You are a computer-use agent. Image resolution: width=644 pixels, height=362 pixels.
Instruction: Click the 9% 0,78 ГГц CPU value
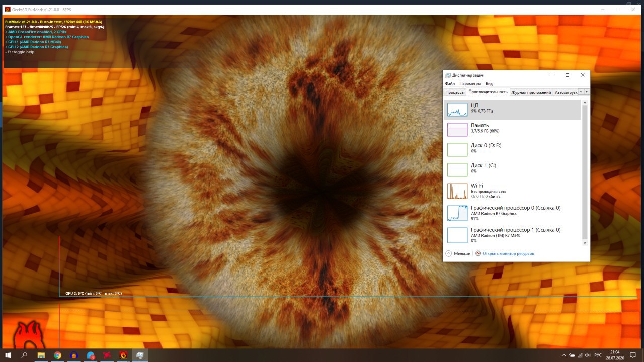click(x=482, y=111)
